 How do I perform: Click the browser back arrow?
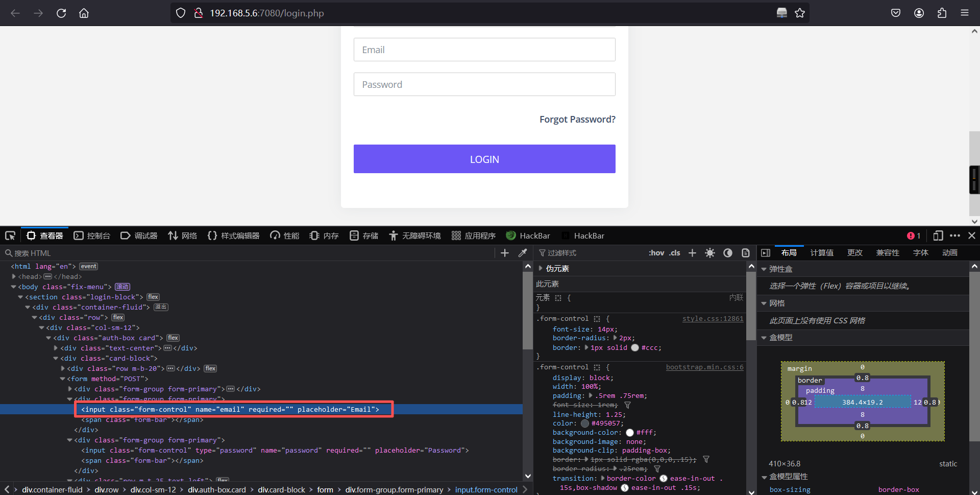click(15, 13)
